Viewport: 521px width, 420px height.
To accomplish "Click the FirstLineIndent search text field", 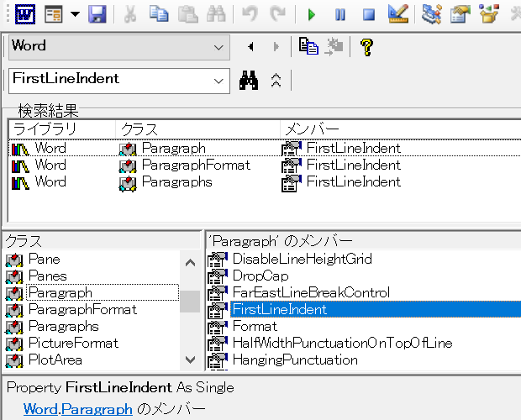I will pyautogui.click(x=109, y=81).
